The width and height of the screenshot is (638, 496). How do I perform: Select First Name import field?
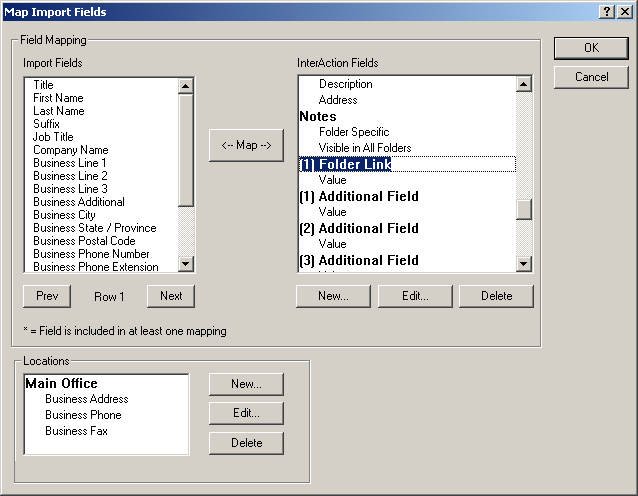58,98
